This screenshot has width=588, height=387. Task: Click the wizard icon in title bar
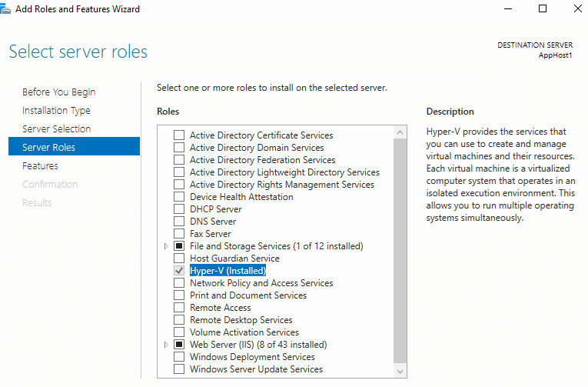point(5,9)
